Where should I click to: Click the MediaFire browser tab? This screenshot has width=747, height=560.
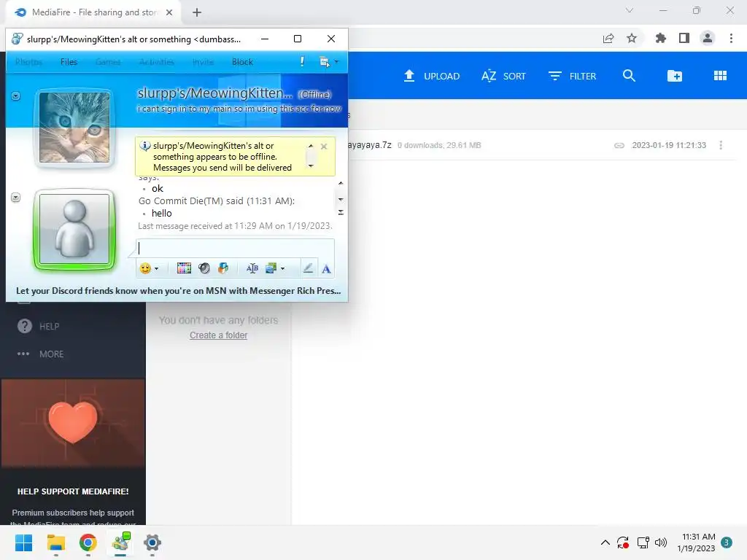[x=93, y=13]
